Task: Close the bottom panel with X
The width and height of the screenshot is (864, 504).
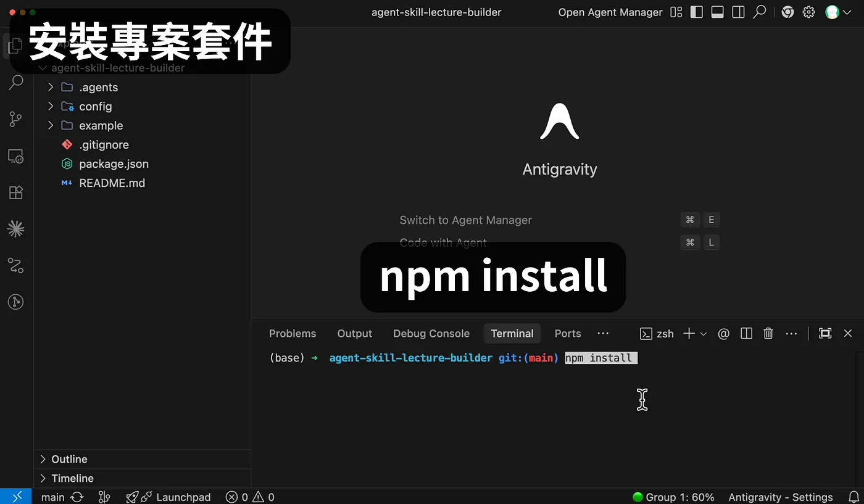Action: click(x=848, y=334)
